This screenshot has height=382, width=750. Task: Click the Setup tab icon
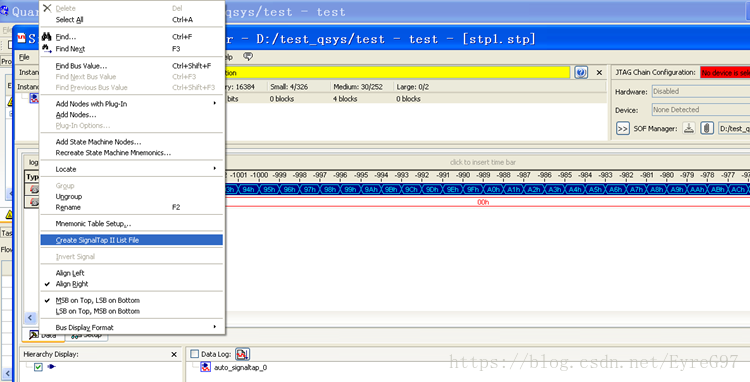point(76,335)
